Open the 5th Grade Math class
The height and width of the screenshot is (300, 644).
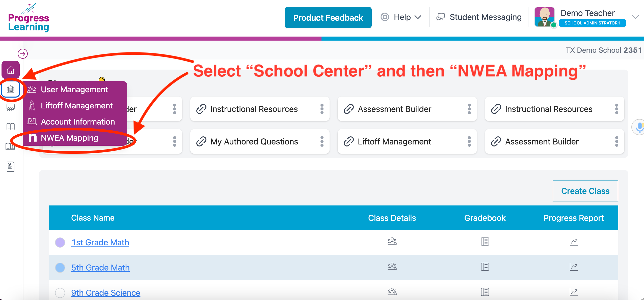pos(100,267)
